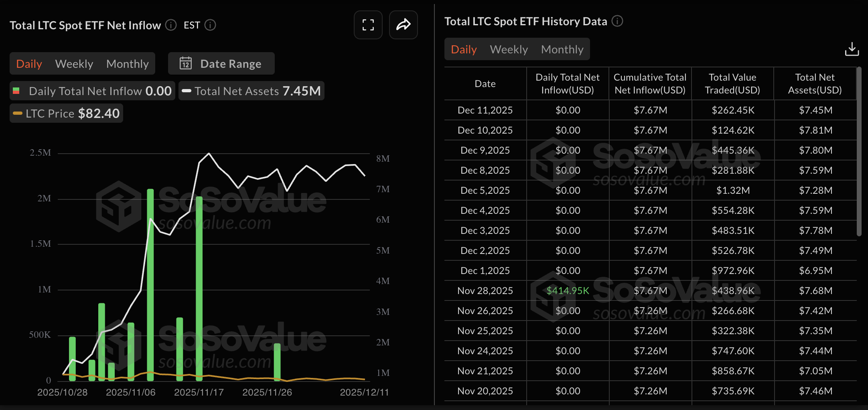Screen dimensions: 868x410
Task: Select Weekly in the history data table
Action: [x=508, y=49]
